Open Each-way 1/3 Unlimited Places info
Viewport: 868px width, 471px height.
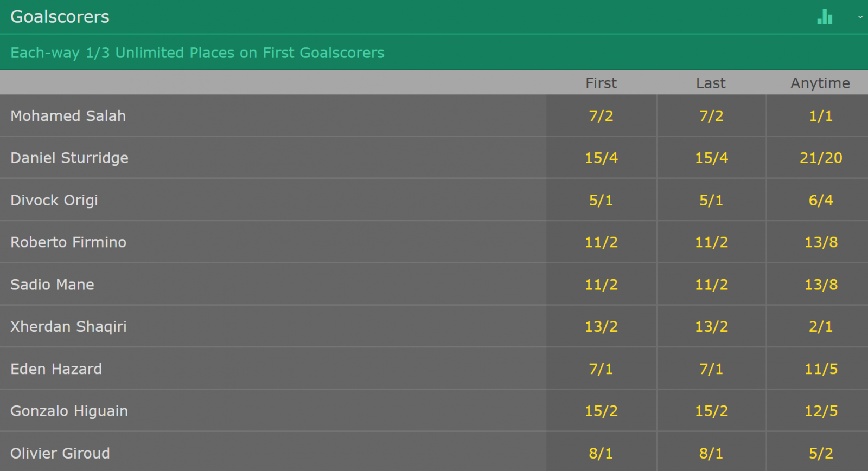tap(197, 53)
